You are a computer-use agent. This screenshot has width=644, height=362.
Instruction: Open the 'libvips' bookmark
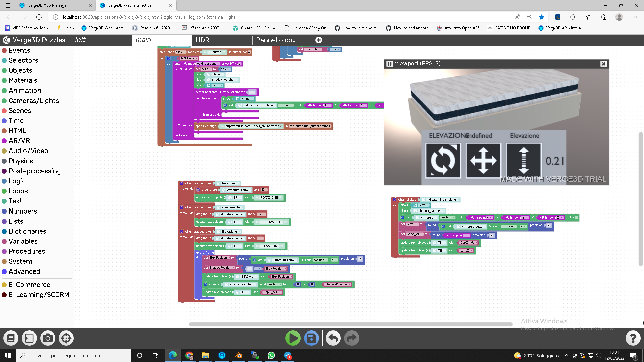point(66,28)
